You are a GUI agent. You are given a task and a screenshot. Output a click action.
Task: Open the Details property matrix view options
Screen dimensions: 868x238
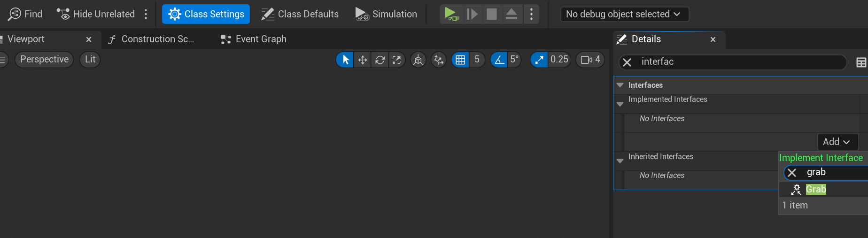pos(861,62)
